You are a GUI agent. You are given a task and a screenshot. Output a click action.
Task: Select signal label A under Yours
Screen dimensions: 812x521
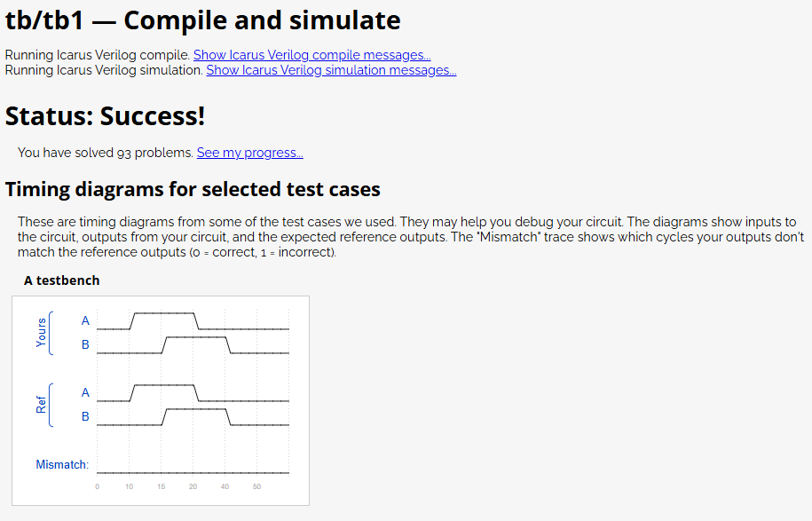point(85,321)
